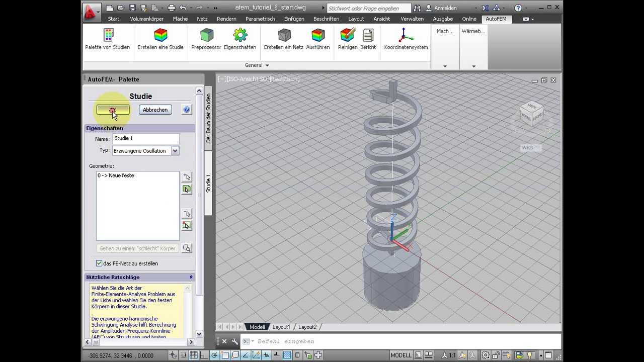644x362 pixels.
Task: Click the Open folder icon in quick access
Action: pos(121,8)
